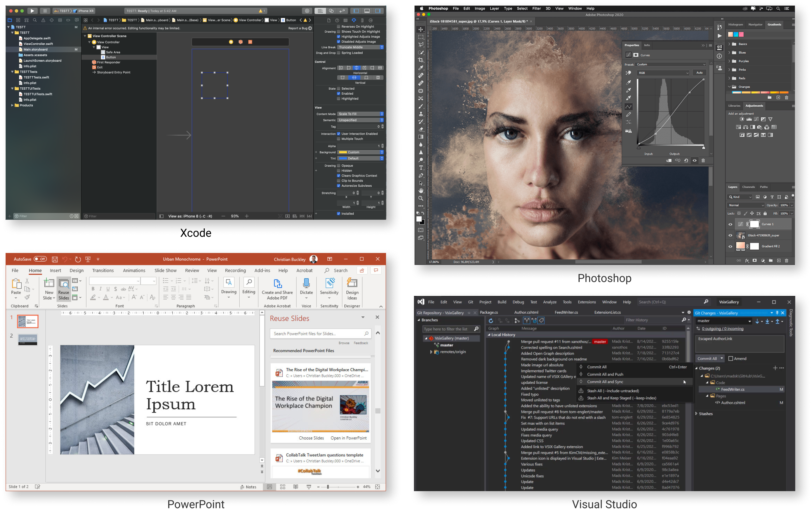Click Bold formatting icon in PowerPoint
Image resolution: width=812 pixels, height=509 pixels.
(93, 289)
